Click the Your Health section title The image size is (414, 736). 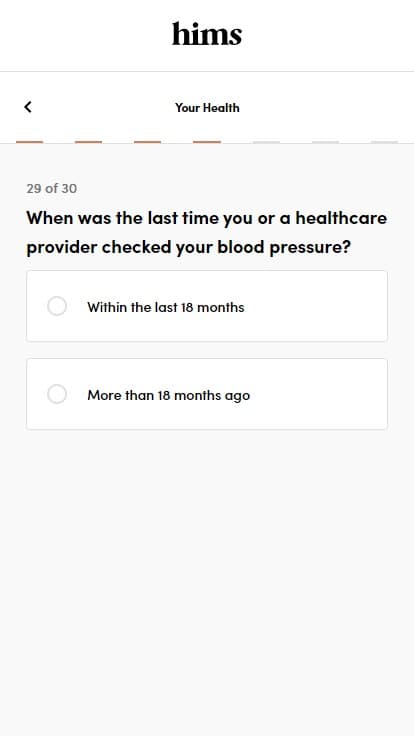click(x=207, y=107)
